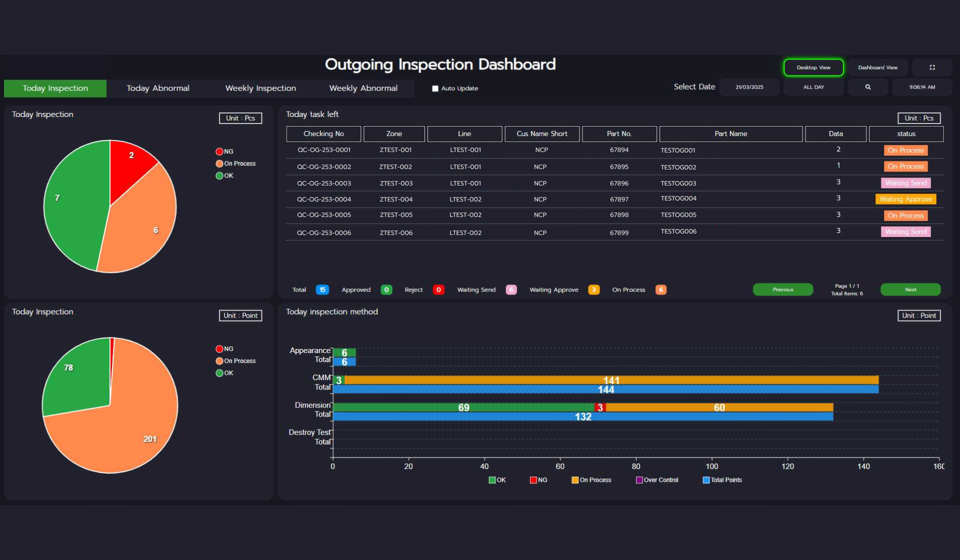Click the green OK legend marker in the Point pie chart

(x=219, y=373)
